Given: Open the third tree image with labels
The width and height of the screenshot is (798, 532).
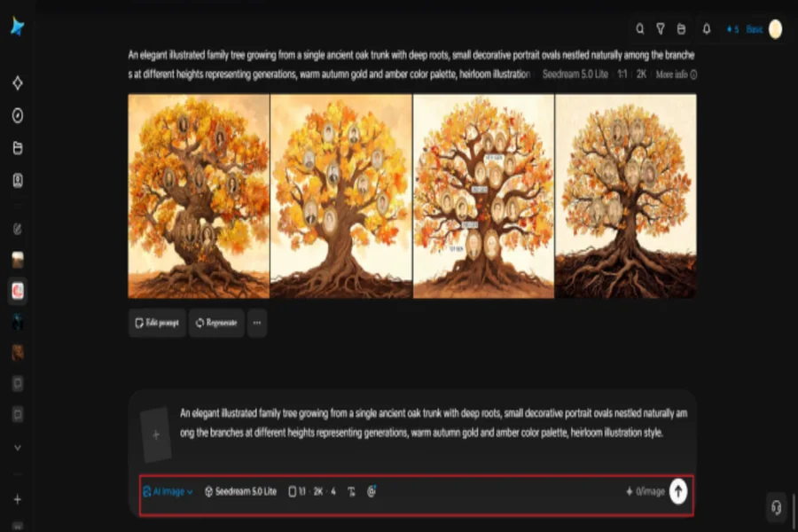Looking at the screenshot, I should click(483, 196).
